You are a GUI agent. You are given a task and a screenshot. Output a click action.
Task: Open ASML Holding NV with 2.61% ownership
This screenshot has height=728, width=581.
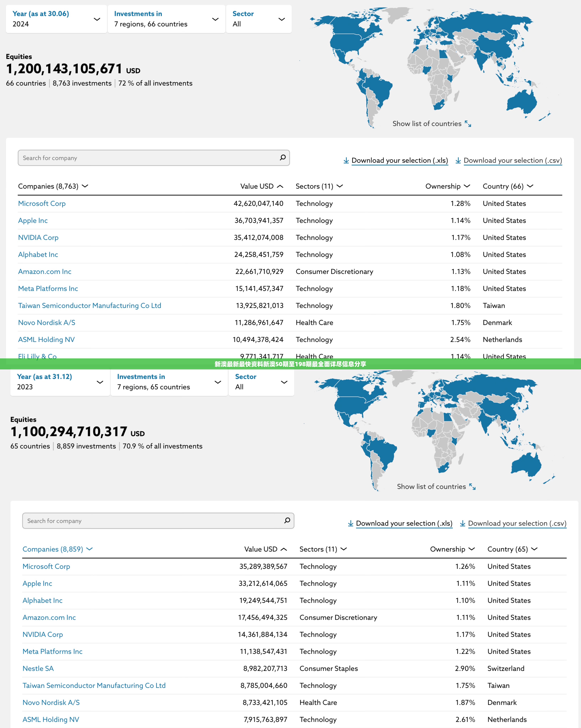[x=51, y=720]
